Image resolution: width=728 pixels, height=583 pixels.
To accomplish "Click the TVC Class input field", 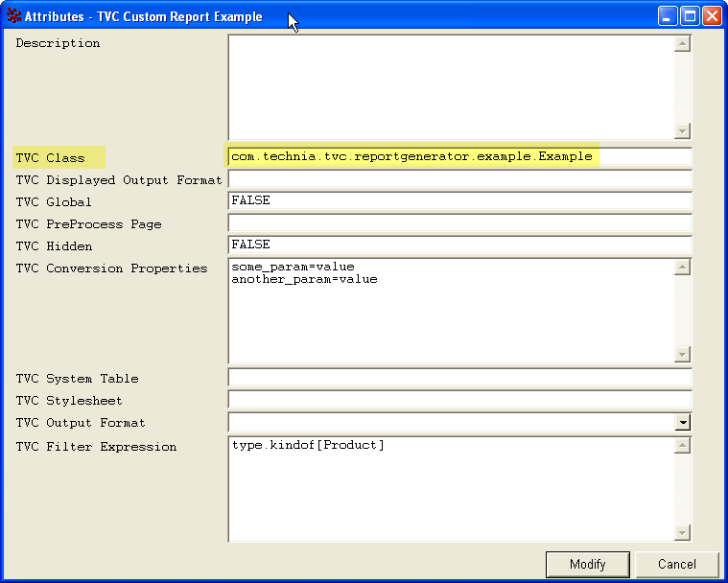I will (x=458, y=157).
